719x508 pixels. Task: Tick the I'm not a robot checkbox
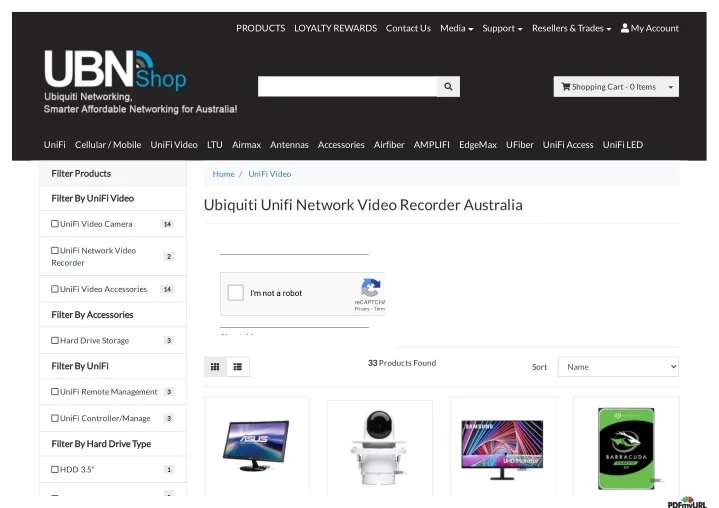coord(236,293)
